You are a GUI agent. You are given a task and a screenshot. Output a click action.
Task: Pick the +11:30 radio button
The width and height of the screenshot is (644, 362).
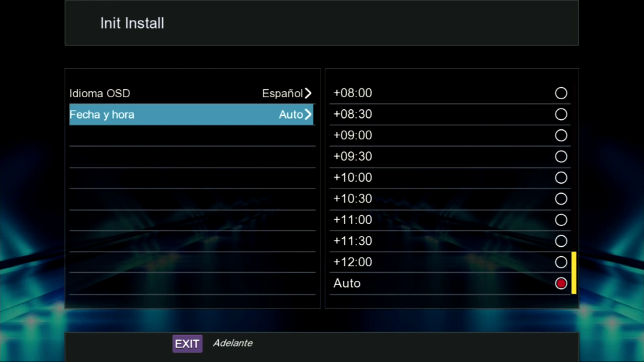tap(561, 241)
